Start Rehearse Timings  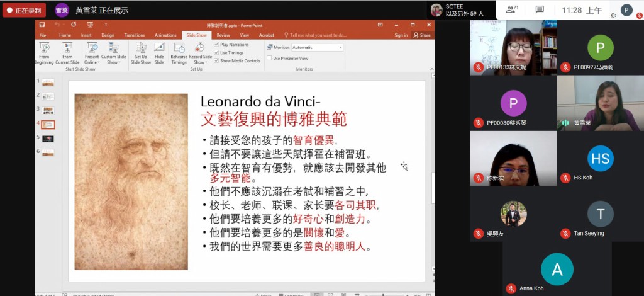coord(179,53)
